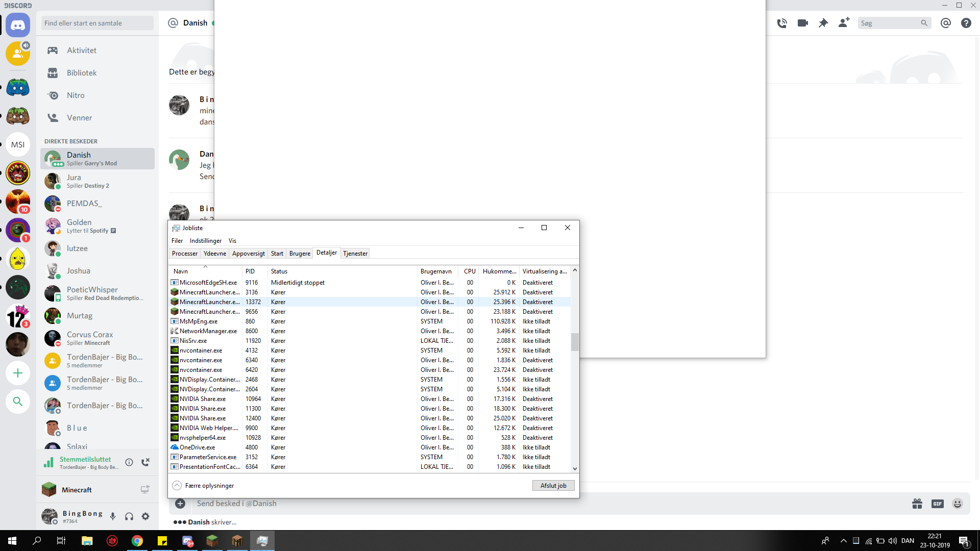Open the GIF picker

pos(937,504)
